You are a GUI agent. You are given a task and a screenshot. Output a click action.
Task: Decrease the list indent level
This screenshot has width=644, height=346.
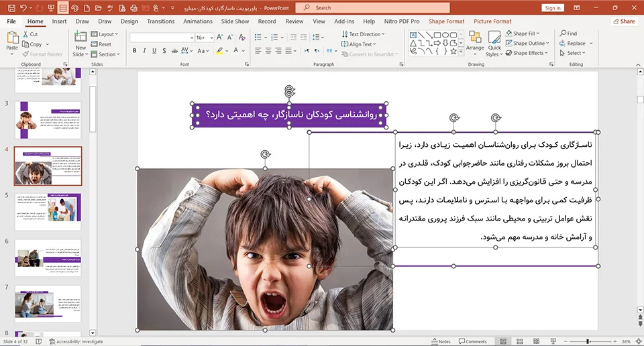coord(293,38)
